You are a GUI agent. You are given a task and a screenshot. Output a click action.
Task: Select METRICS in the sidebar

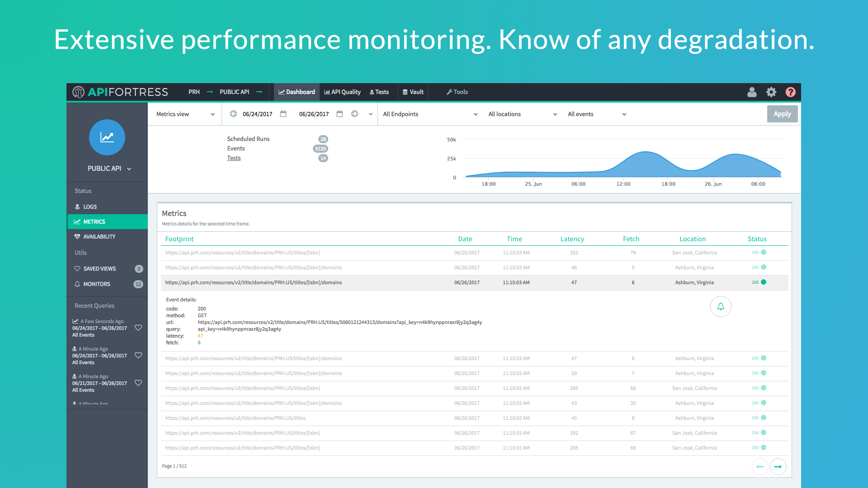[108, 221]
